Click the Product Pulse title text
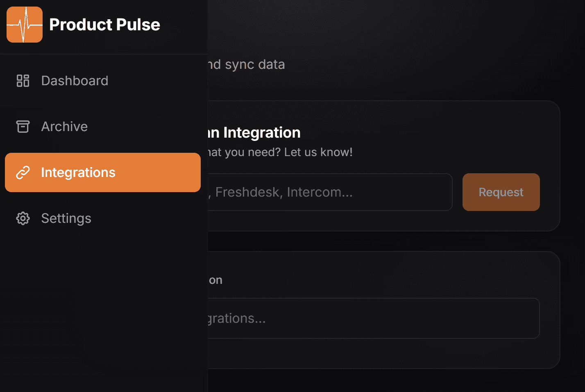Viewport: 585px width, 392px height. pyautogui.click(x=104, y=25)
